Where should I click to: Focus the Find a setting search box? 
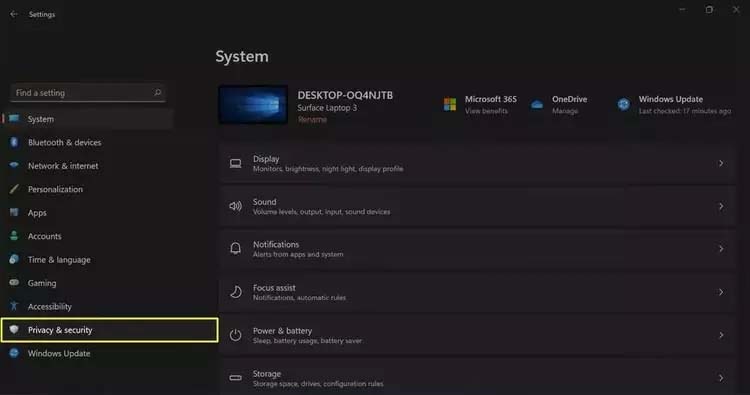coord(88,93)
